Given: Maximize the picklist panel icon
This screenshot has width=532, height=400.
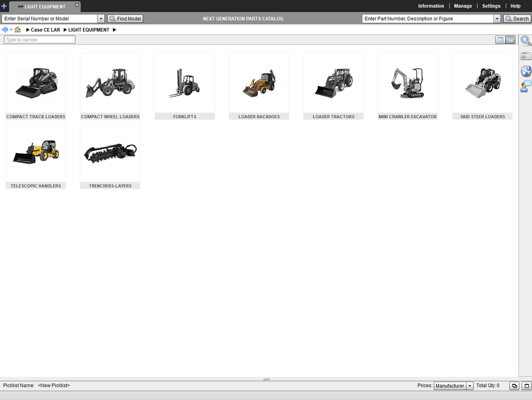Looking at the screenshot, I should pyautogui.click(x=526, y=386).
